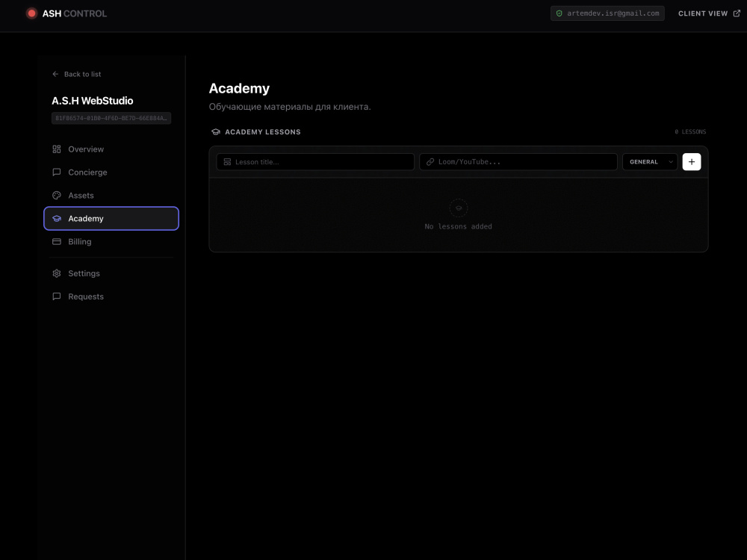Open the Overview menu item
Viewport: 747px width, 560px height.
pyautogui.click(x=111, y=149)
